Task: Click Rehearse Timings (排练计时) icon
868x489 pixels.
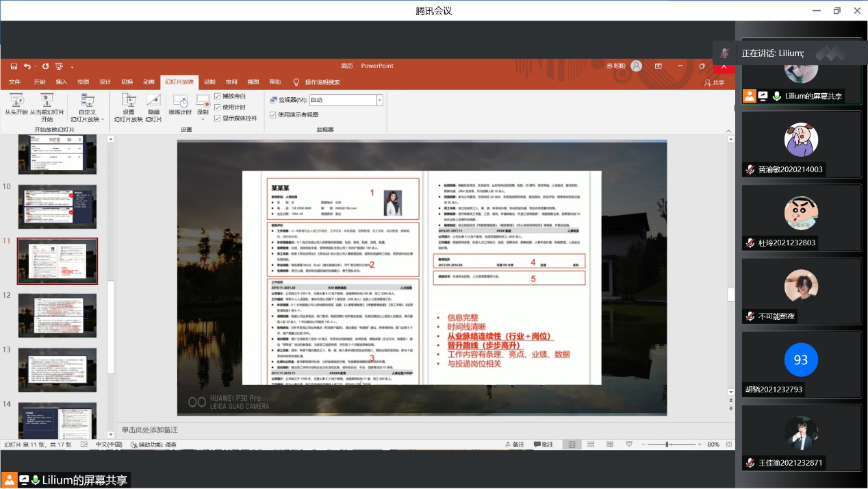Action: point(180,101)
